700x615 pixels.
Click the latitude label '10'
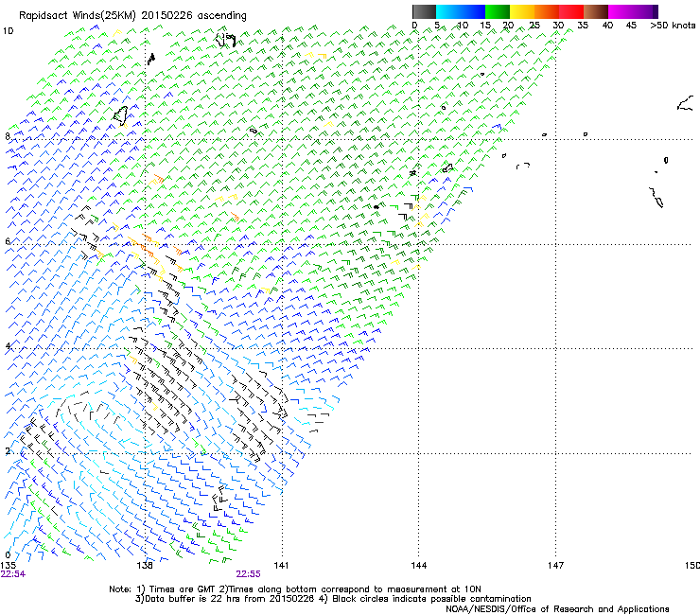click(8, 31)
